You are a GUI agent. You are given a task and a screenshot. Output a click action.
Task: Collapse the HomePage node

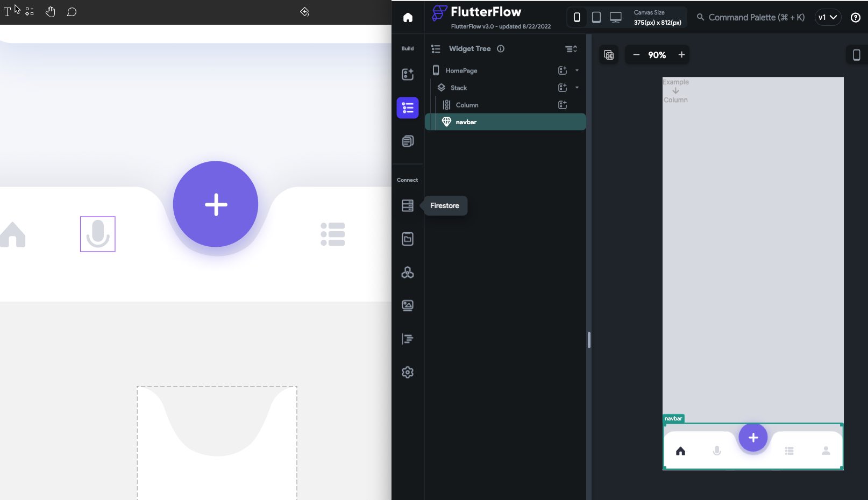[577, 70]
